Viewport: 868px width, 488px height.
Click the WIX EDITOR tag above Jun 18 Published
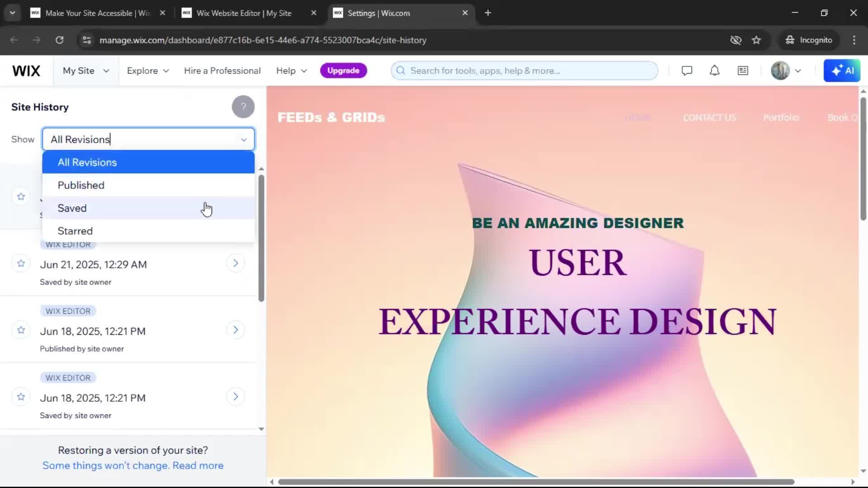(x=68, y=311)
